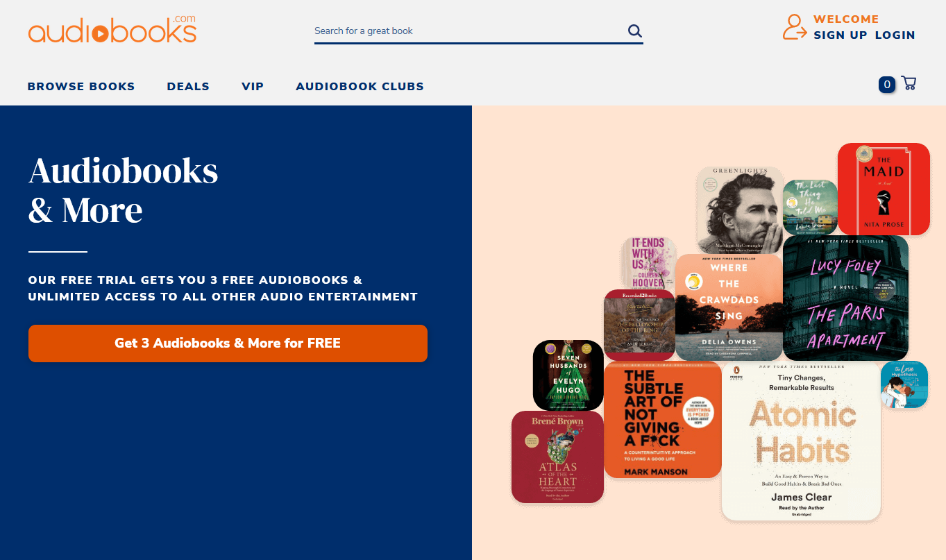946x560 pixels.
Task: Open The Maid book cover
Action: coord(884,189)
